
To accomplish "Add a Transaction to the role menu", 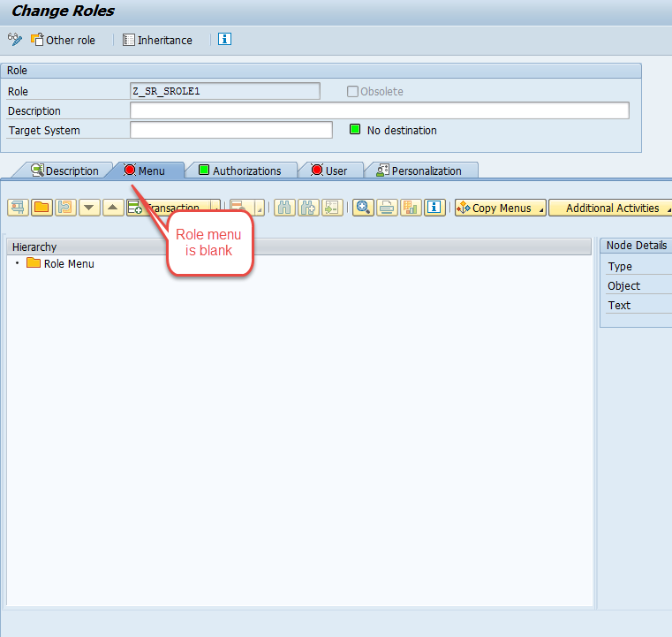I will tap(168, 208).
